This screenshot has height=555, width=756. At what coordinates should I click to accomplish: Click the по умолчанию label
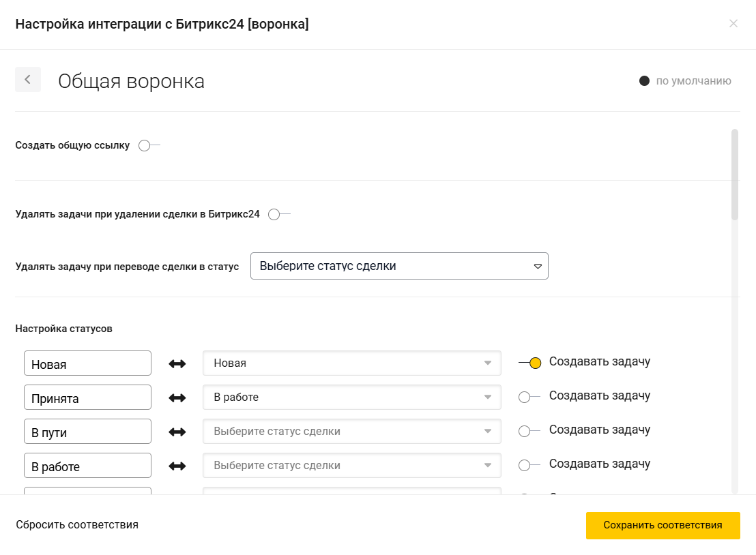tap(693, 81)
